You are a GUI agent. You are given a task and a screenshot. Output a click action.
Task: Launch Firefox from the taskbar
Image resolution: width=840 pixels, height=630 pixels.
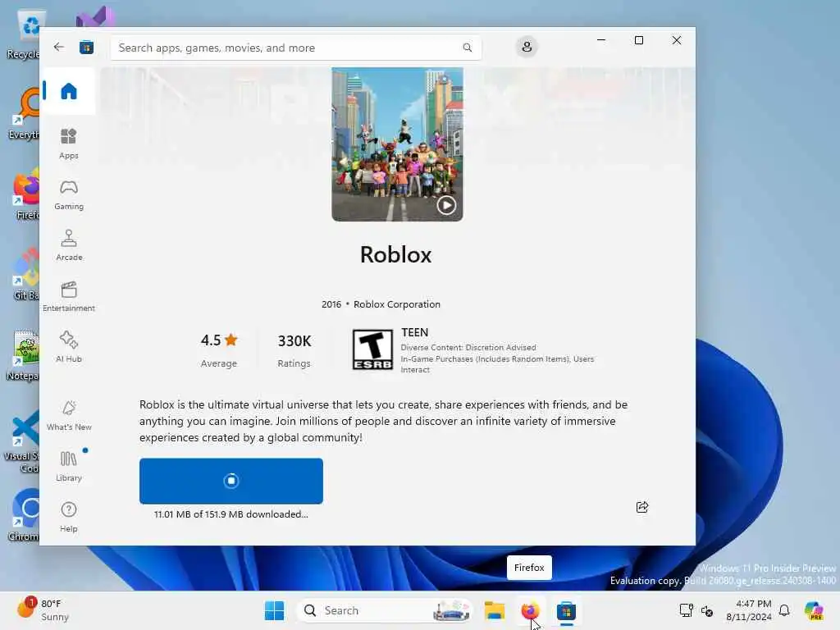point(530,610)
